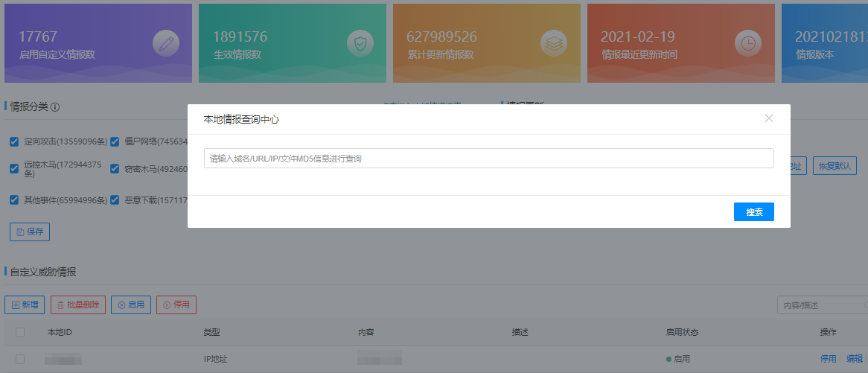The width and height of the screenshot is (868, 373).
Task: Toggle the 窃密木马 checkbox
Action: (x=115, y=168)
